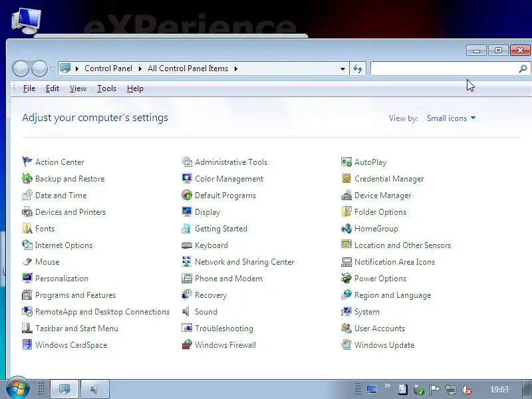The height and width of the screenshot is (399, 532).
Task: Open the Edit menu
Action: coord(53,88)
